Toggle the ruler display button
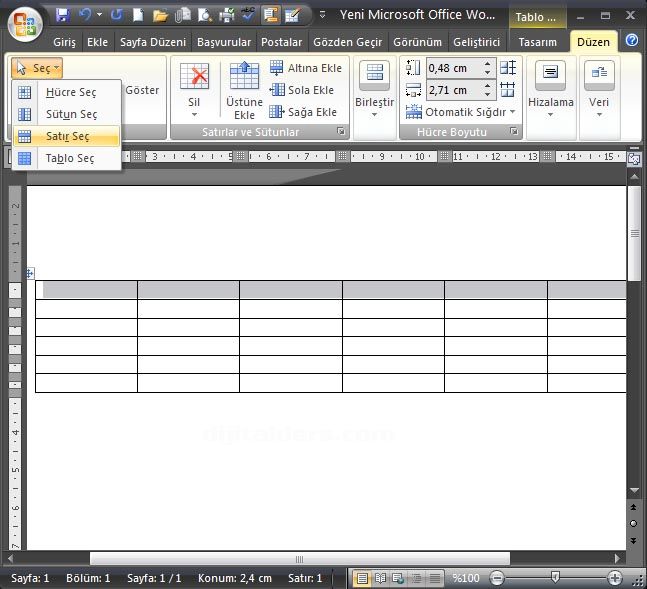647x589 pixels. click(x=634, y=159)
